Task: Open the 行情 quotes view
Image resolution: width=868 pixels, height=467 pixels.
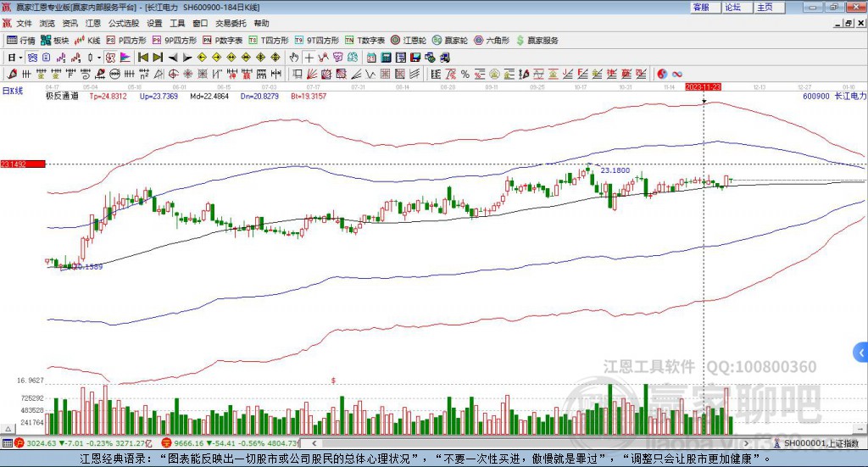Action: click(x=21, y=40)
